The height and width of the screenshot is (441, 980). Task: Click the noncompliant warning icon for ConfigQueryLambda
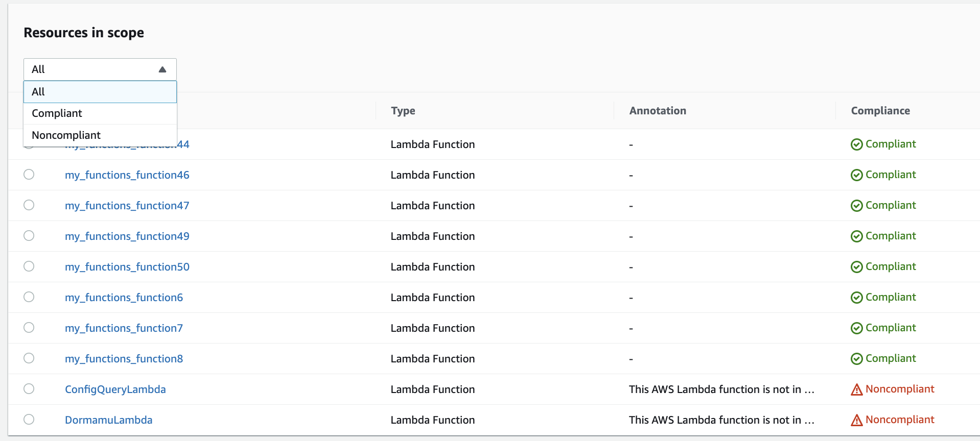(x=856, y=390)
